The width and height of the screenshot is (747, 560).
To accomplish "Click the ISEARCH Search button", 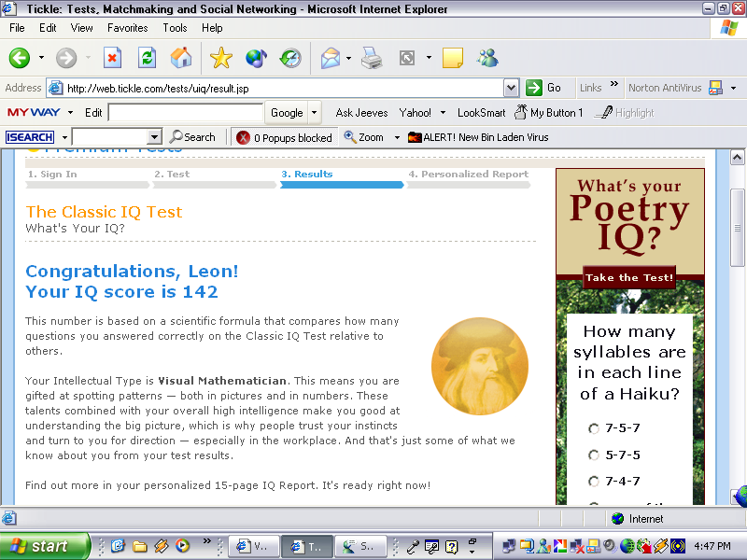I will pos(192,137).
